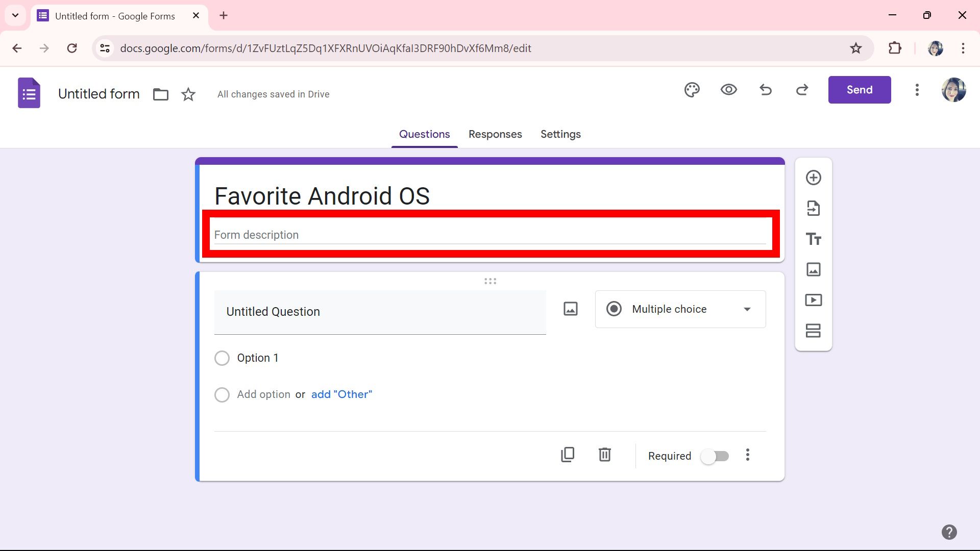The width and height of the screenshot is (980, 551).
Task: Duplicate the question with copy icon
Action: pos(568,455)
